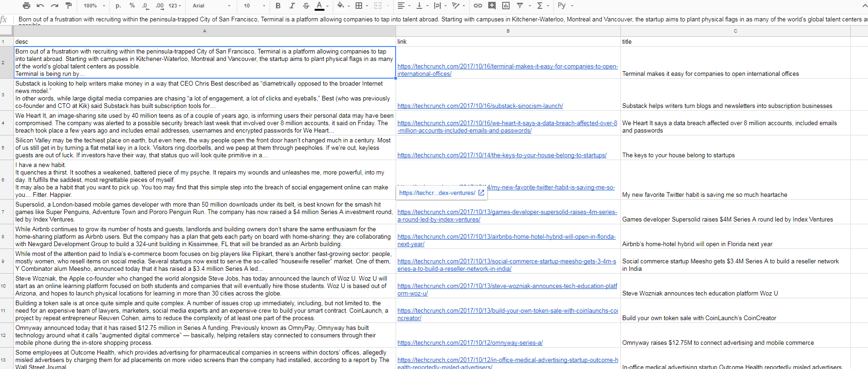Open the Arial font dropdown

tap(212, 6)
